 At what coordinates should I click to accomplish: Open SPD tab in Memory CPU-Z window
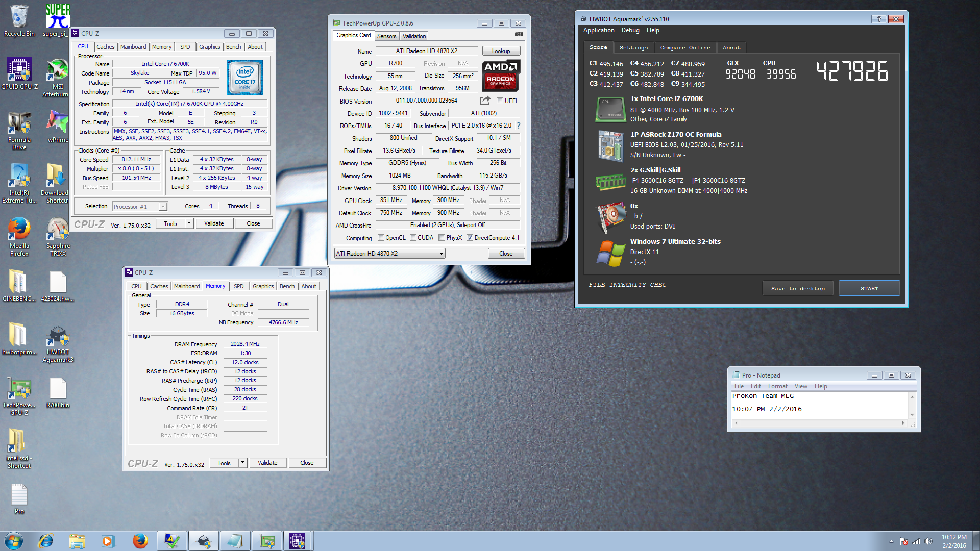[x=238, y=286]
